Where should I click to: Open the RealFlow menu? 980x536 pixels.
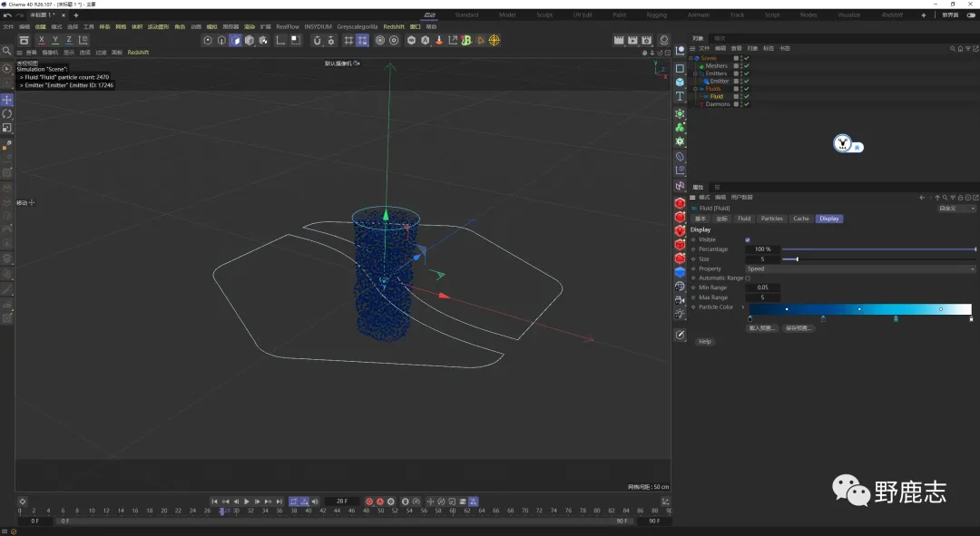(x=287, y=27)
